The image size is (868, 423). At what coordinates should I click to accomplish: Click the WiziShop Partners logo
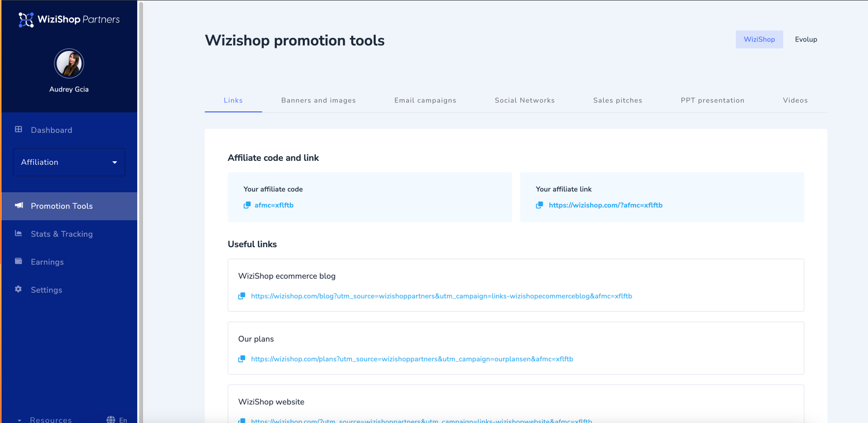(69, 19)
